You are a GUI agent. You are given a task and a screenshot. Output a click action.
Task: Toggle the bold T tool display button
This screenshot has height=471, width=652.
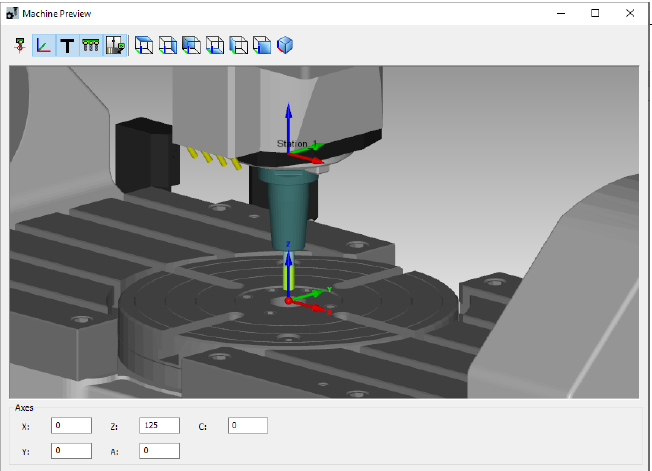click(x=67, y=45)
